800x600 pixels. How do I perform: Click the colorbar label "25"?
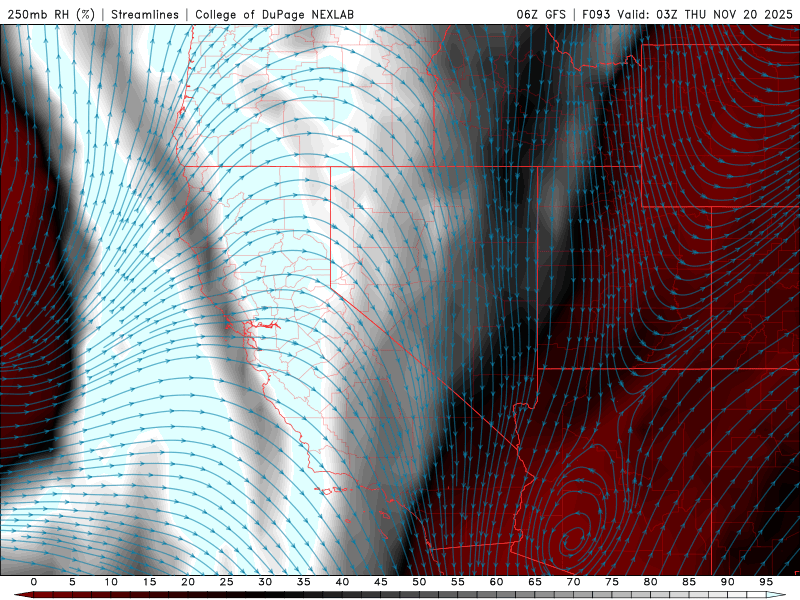pos(227,582)
